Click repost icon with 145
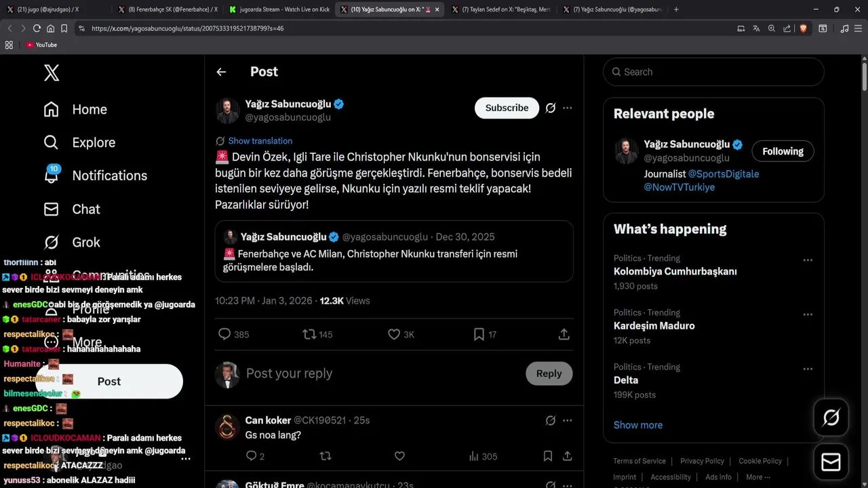 tap(309, 334)
